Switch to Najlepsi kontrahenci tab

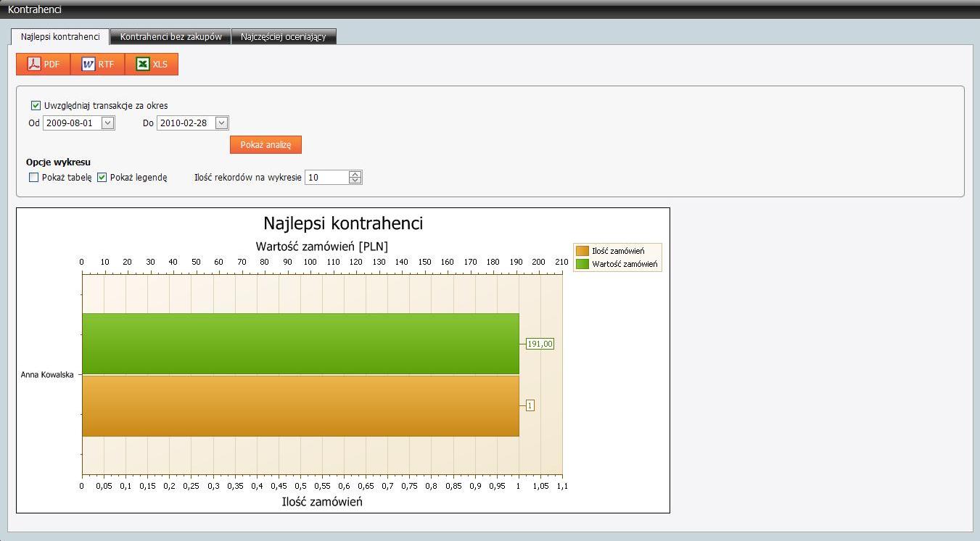[x=60, y=36]
